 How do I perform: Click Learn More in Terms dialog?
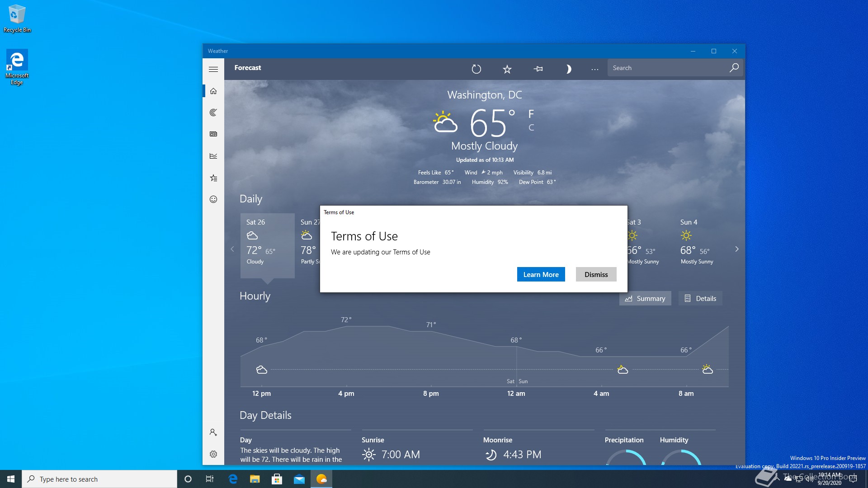541,274
